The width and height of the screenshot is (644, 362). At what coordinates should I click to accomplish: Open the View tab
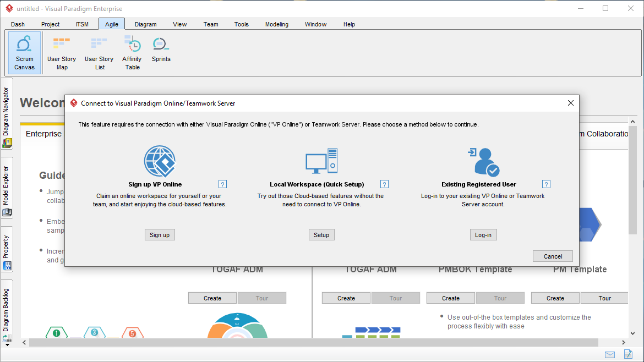[x=180, y=24]
